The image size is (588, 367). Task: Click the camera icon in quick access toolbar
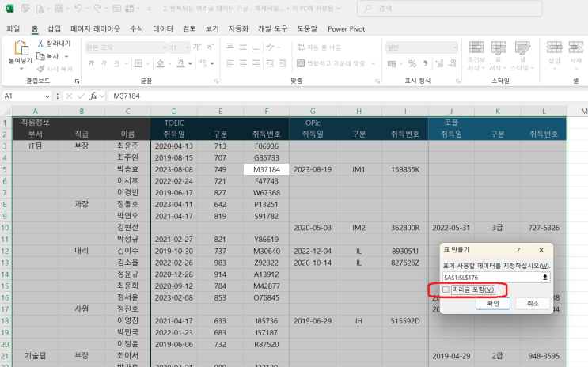pyautogui.click(x=117, y=8)
